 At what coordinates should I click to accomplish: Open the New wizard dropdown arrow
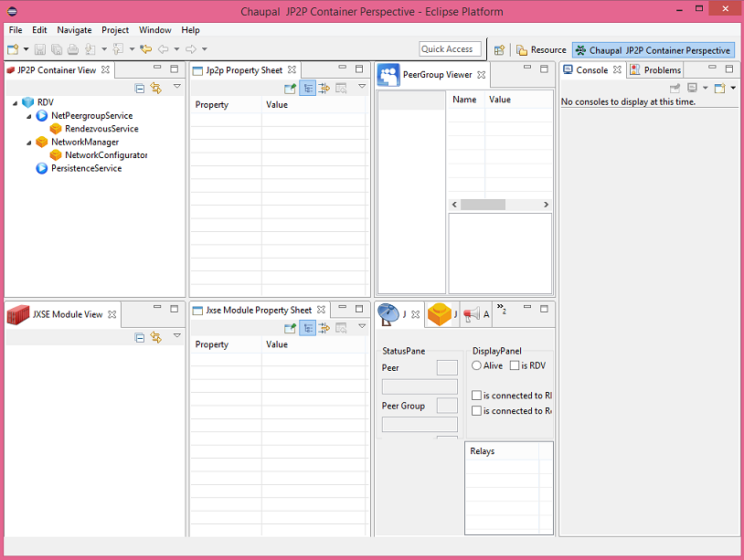(x=27, y=48)
